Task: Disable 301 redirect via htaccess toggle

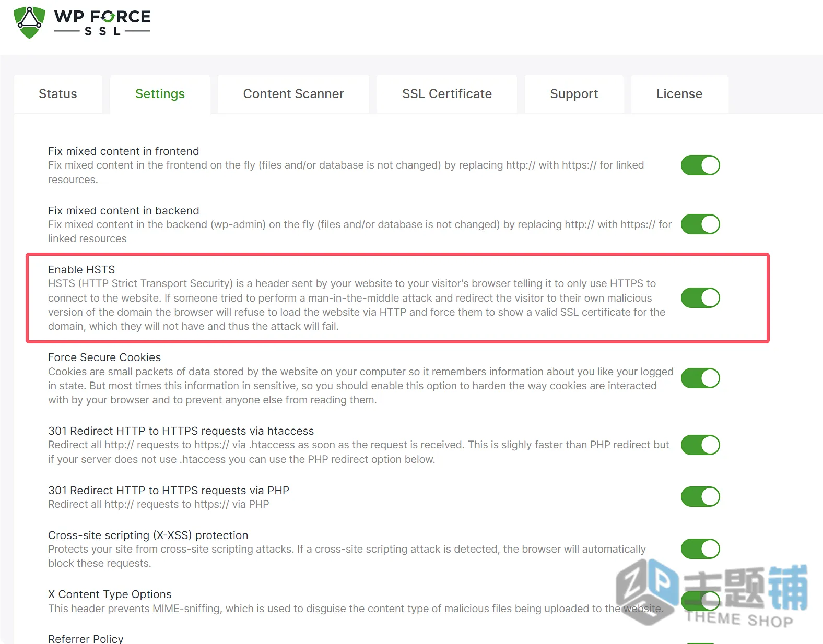Action: tap(700, 445)
